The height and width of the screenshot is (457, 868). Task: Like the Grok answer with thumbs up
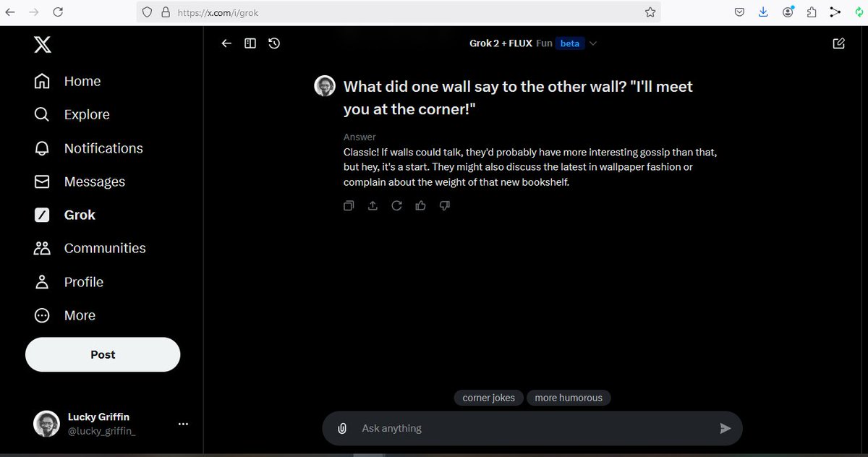[x=420, y=205]
